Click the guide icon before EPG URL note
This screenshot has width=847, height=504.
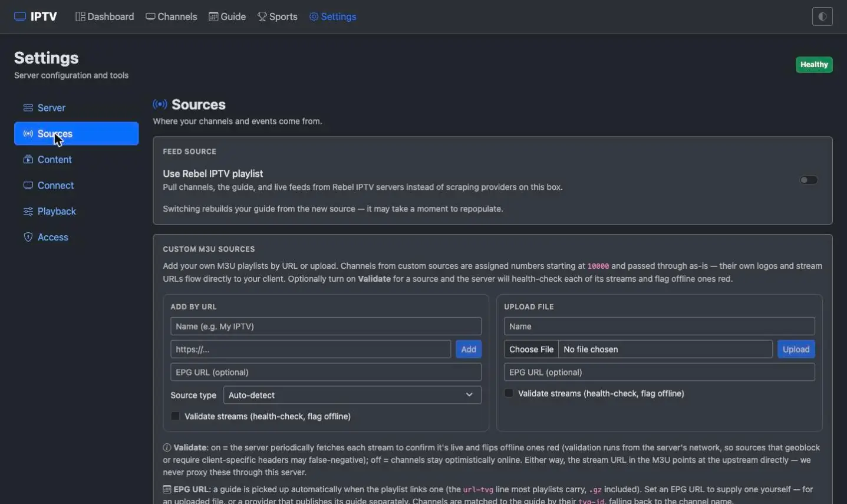click(167, 489)
